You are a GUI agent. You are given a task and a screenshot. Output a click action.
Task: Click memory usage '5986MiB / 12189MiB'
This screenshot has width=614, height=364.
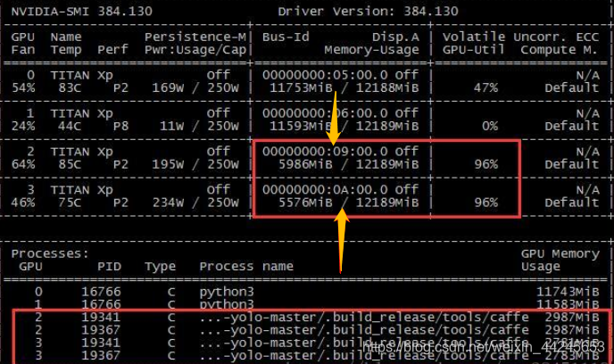348,164
